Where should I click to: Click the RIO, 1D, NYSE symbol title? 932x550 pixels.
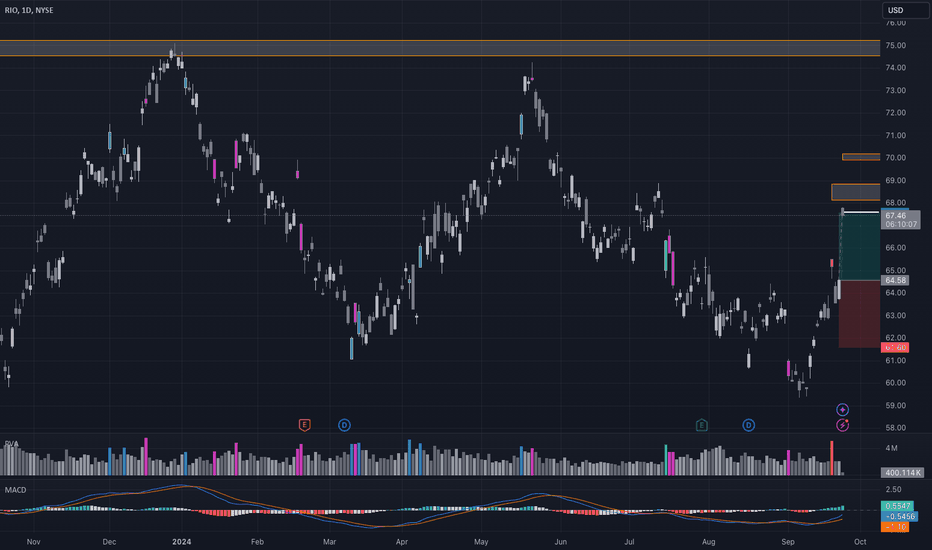(29, 10)
